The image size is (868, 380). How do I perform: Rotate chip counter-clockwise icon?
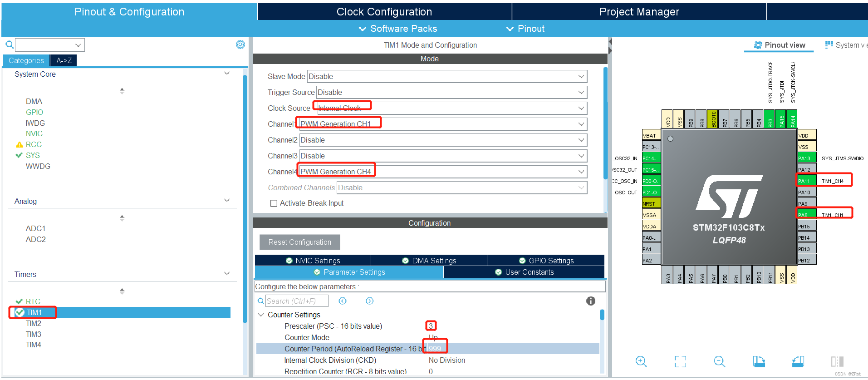pyautogui.click(x=798, y=361)
